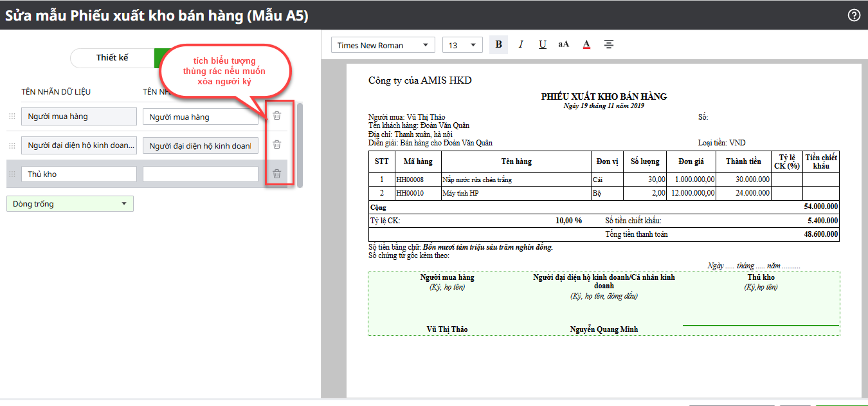Toggle underline formatting

(x=543, y=44)
